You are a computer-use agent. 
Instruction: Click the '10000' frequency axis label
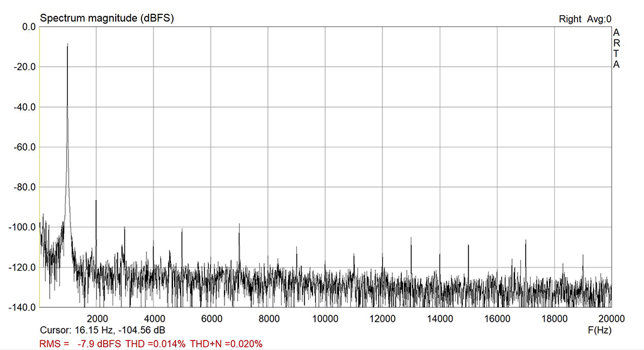click(325, 319)
